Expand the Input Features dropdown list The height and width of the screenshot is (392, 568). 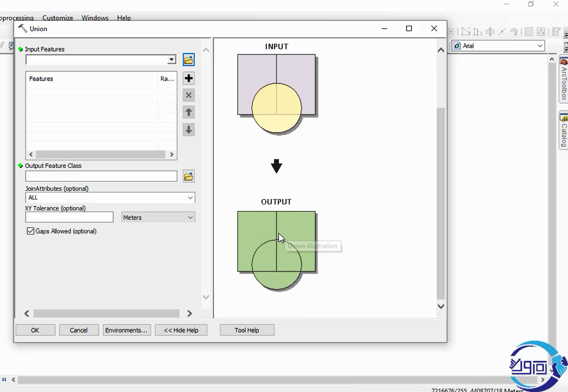coord(171,59)
